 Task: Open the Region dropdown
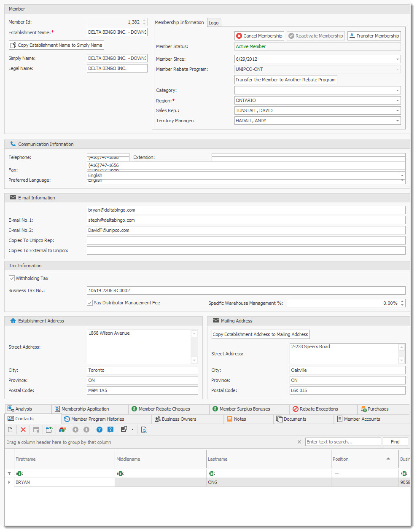[x=397, y=100]
